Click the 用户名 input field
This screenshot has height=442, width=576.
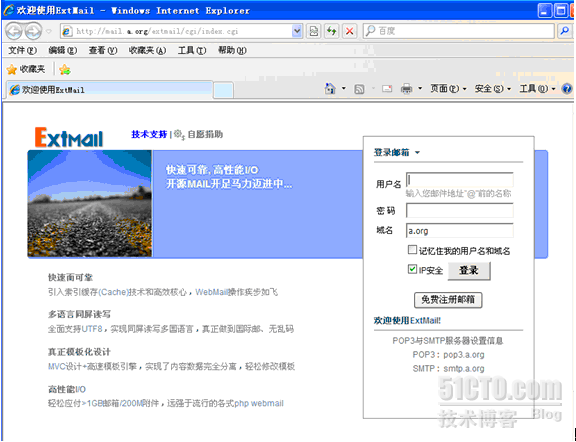point(460,180)
